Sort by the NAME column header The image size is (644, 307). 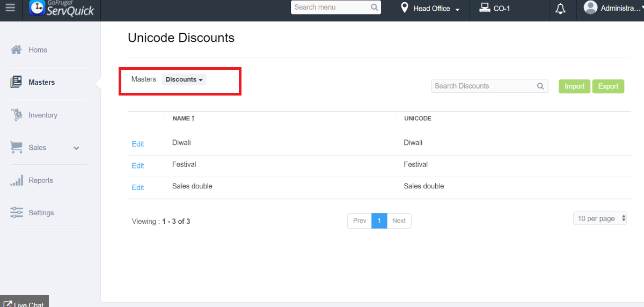pos(183,119)
